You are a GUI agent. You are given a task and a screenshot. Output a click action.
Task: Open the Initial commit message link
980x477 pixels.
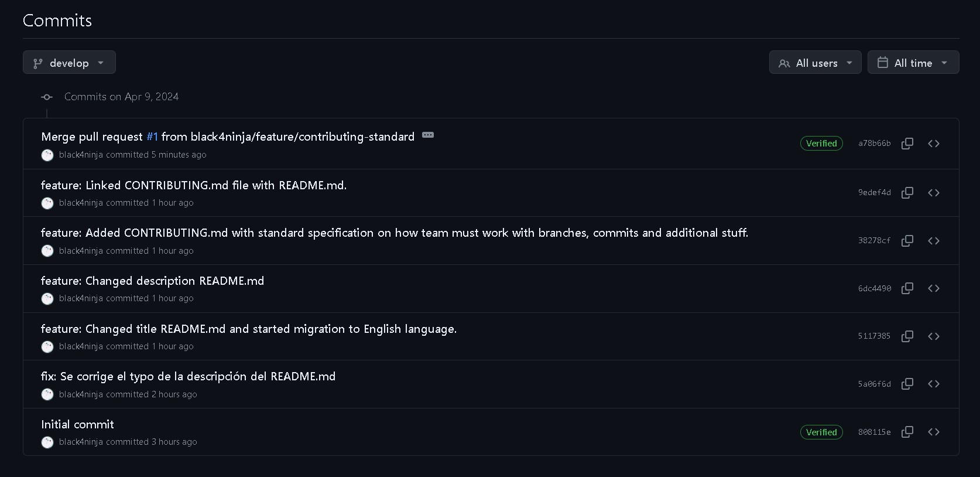tap(77, 424)
